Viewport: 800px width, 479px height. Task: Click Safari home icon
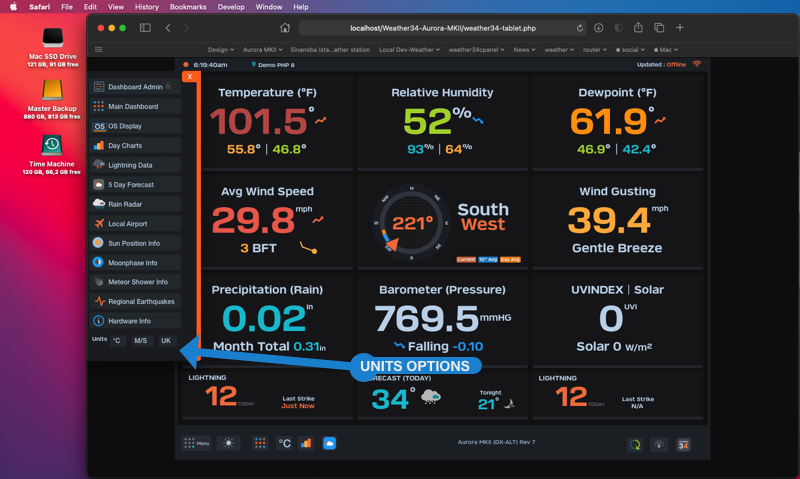[285, 28]
